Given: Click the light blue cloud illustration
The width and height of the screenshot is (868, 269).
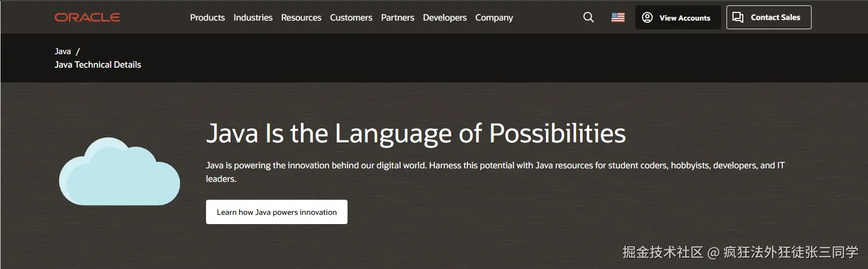Looking at the screenshot, I should point(119,172).
